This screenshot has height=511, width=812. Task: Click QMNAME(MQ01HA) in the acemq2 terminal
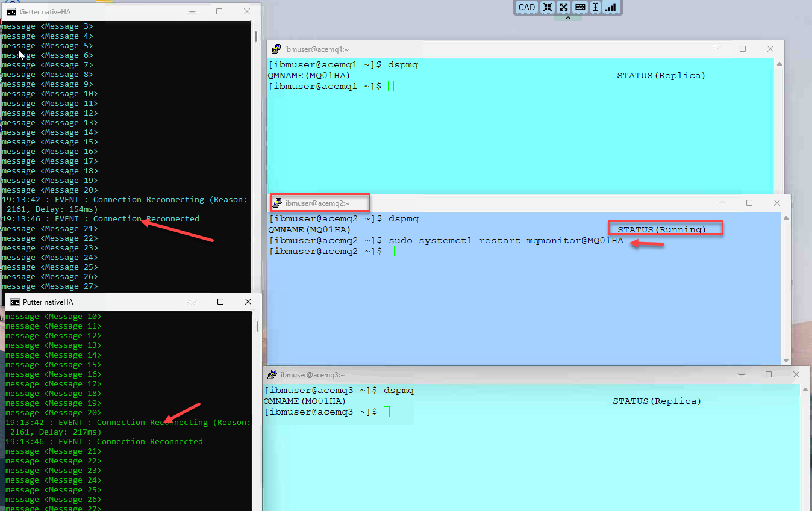[x=310, y=229]
